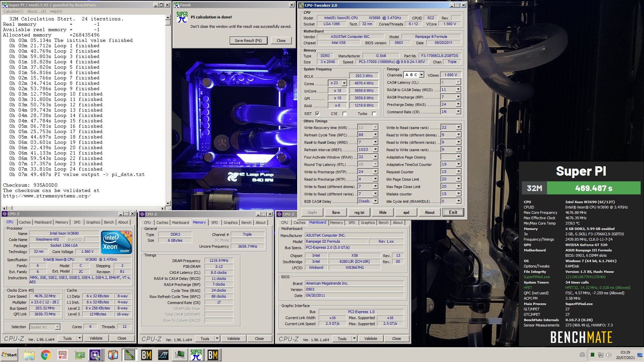
Task: Click the CPU-Tweaker 2.0 title bar icon
Action: [x=301, y=5]
